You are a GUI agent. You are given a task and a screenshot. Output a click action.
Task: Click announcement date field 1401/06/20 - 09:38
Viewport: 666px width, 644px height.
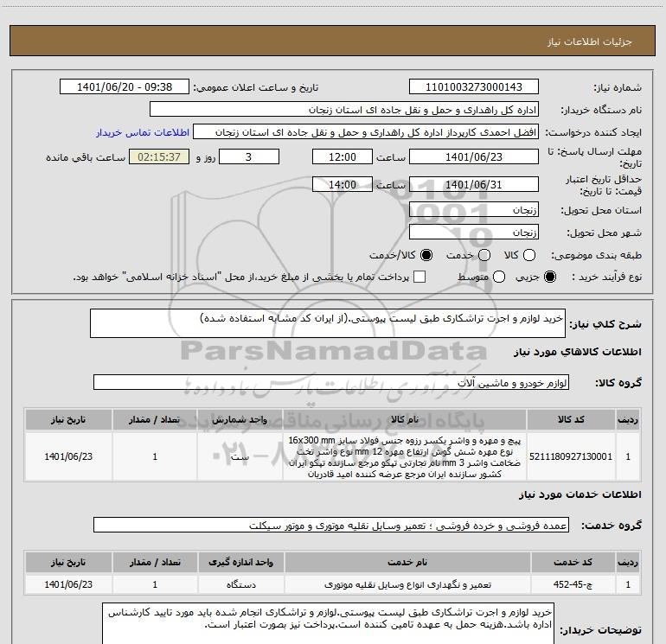coord(125,87)
